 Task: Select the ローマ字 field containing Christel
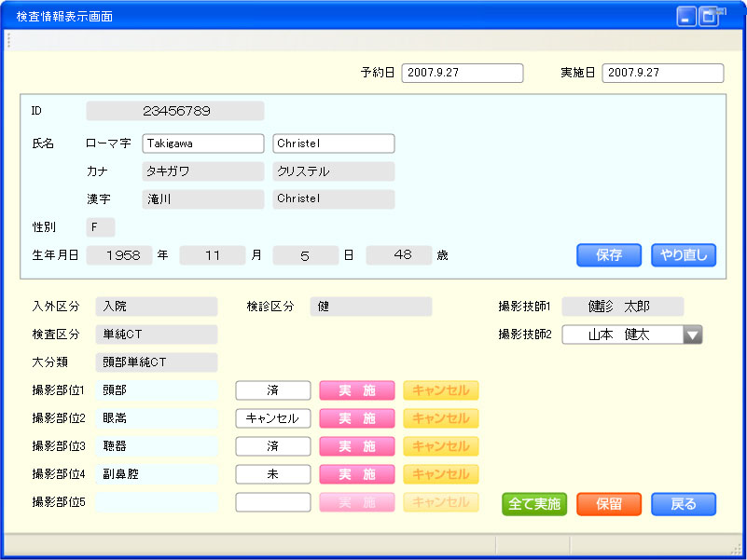click(334, 143)
